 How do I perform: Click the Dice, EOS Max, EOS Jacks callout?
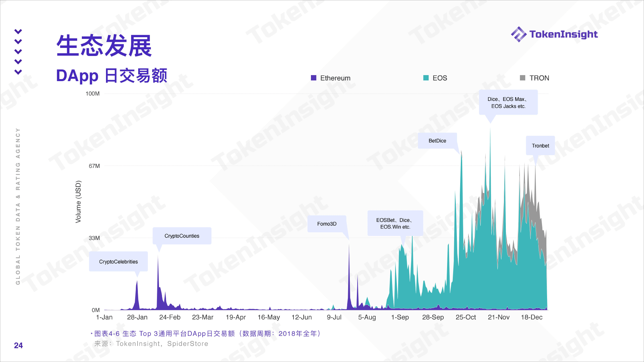pyautogui.click(x=508, y=103)
